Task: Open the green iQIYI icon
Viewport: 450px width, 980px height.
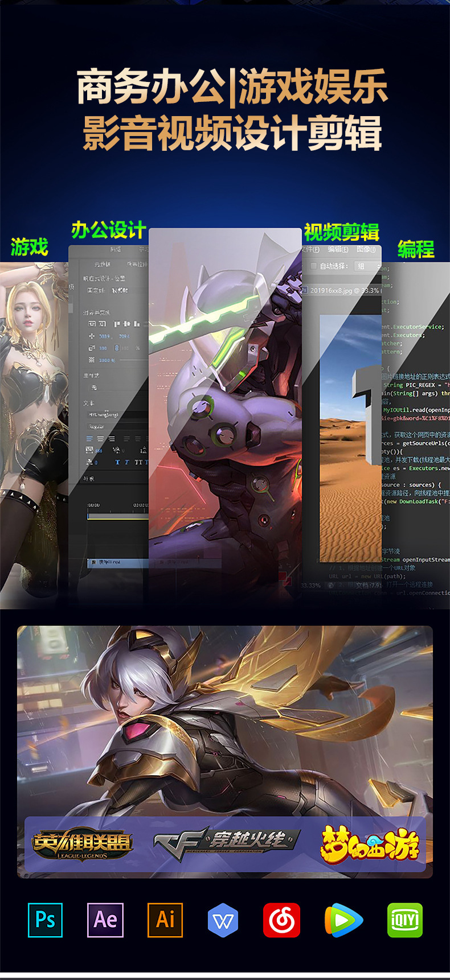Action: coord(405,920)
